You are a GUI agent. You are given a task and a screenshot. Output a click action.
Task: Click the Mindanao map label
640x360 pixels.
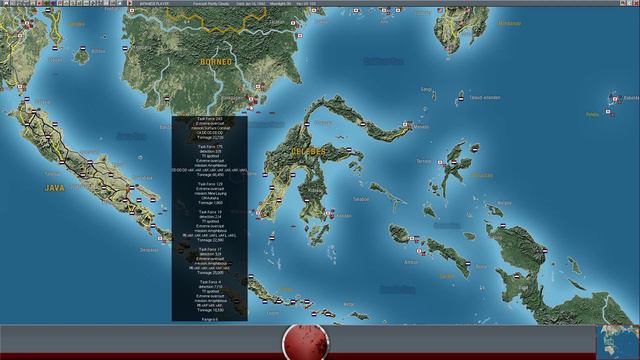coord(509,24)
